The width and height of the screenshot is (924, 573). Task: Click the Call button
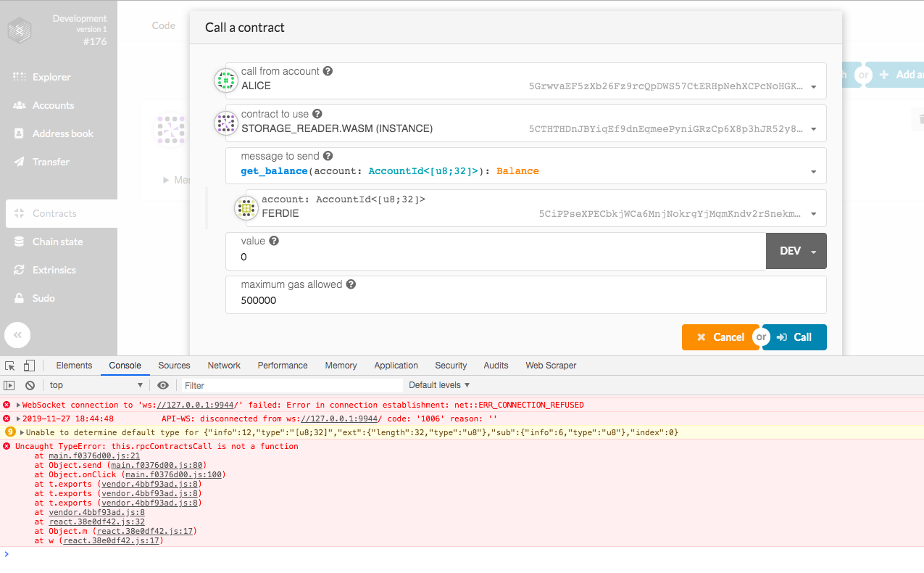794,337
